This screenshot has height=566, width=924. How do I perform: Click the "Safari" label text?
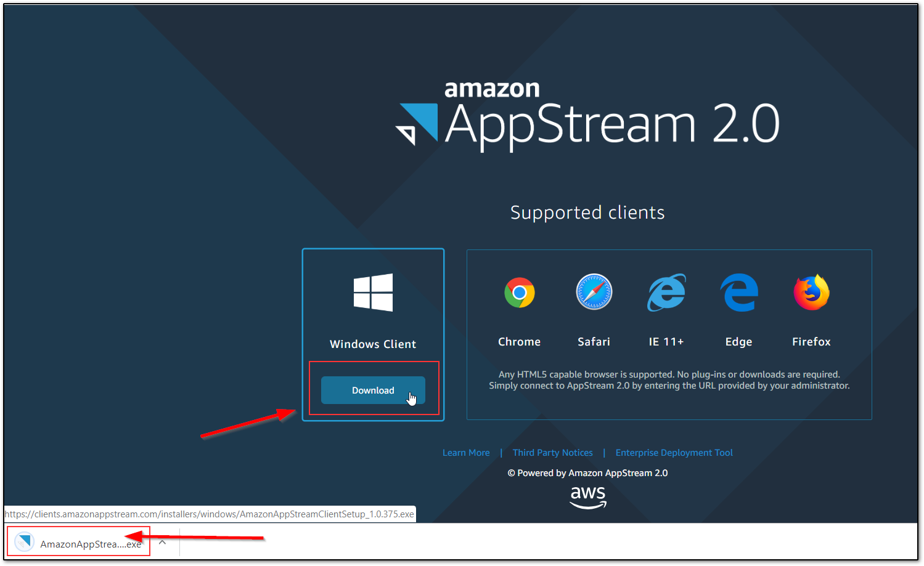pos(594,342)
